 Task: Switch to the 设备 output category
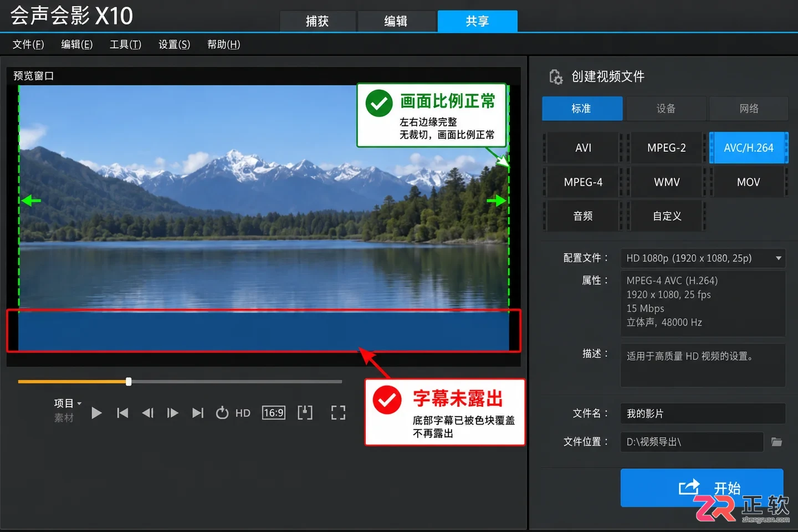(x=666, y=109)
